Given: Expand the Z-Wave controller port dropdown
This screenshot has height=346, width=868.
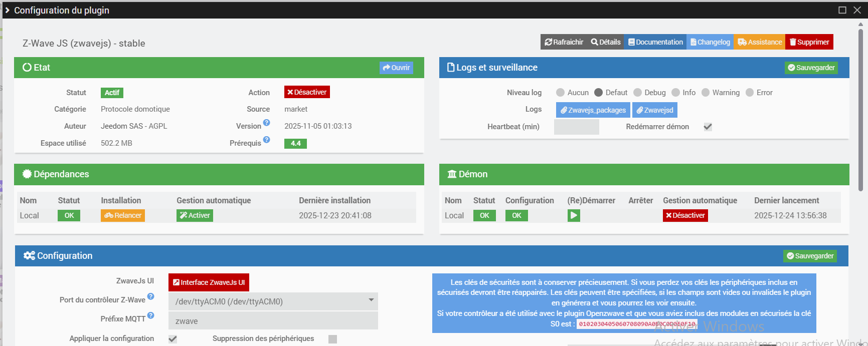Looking at the screenshot, I should (x=273, y=301).
